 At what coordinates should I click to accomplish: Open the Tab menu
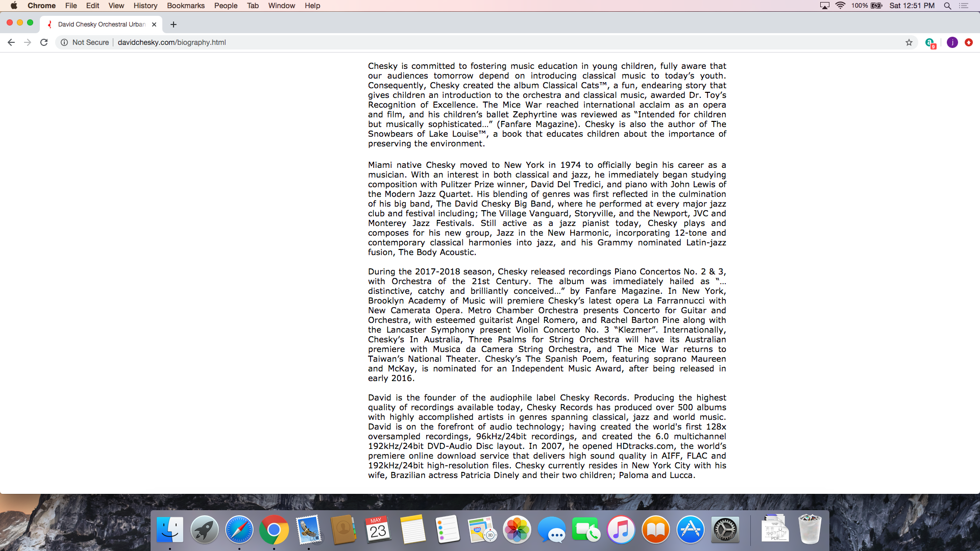[x=253, y=6]
